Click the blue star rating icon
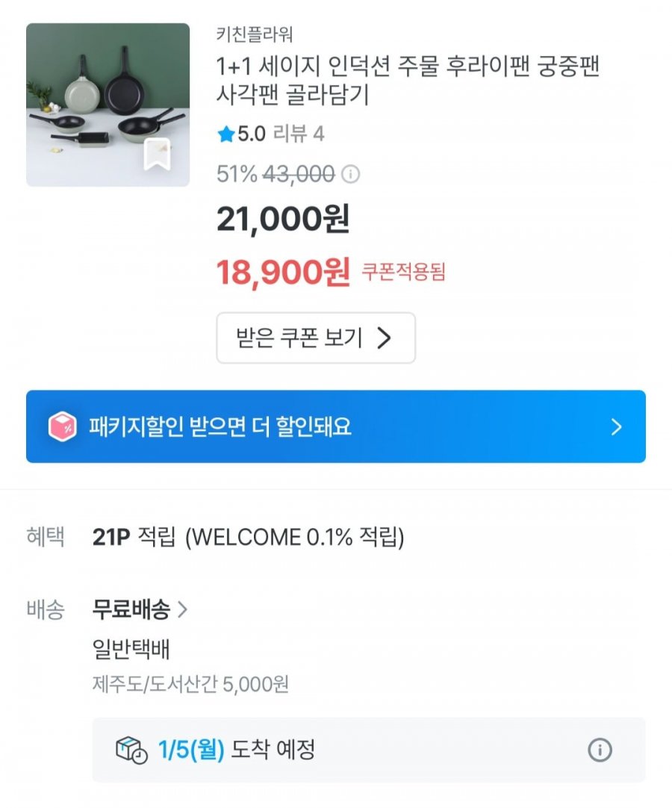Image resolution: width=672 pixels, height=808 pixels. (x=225, y=134)
